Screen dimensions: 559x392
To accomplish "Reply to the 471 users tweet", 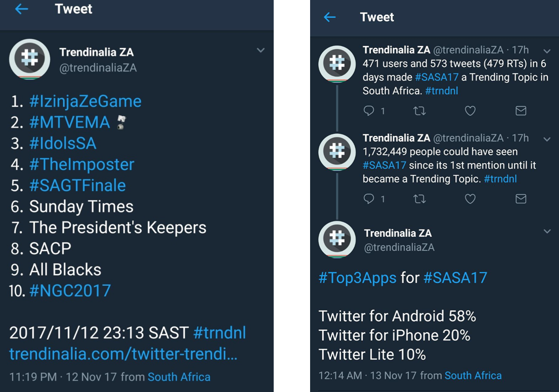I will (369, 111).
